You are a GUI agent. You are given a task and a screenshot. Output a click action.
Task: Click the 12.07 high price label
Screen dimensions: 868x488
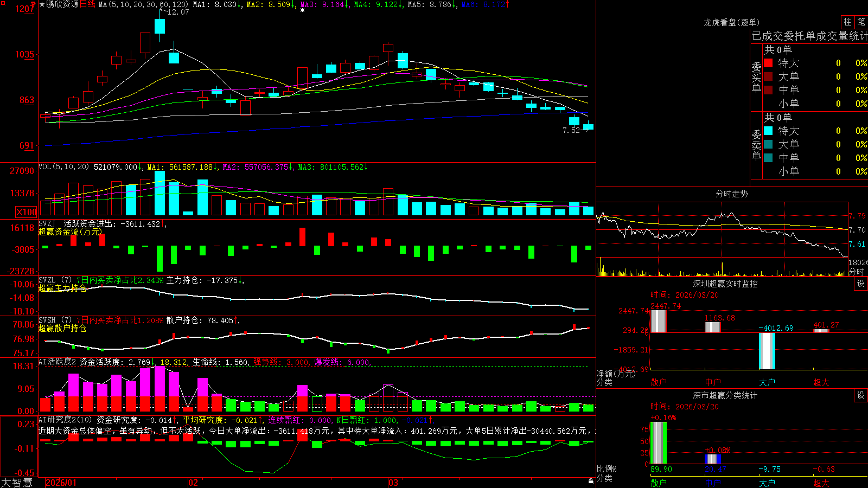(178, 12)
